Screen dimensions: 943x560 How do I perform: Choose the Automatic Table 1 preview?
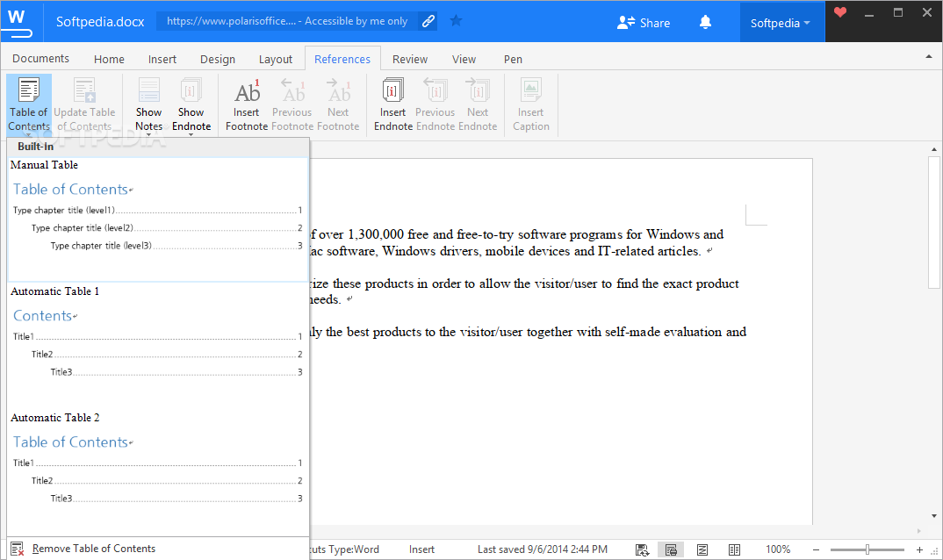click(157, 345)
